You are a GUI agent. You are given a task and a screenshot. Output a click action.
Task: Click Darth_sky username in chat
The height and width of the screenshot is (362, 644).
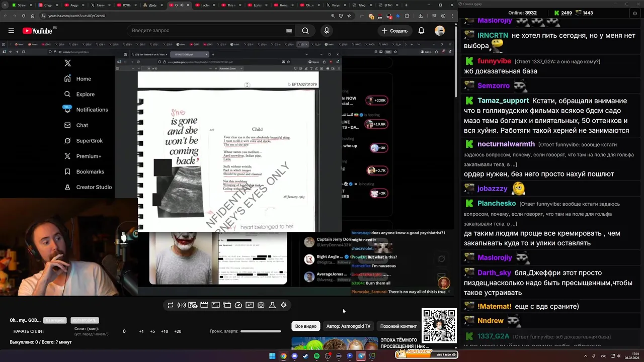[x=494, y=273]
